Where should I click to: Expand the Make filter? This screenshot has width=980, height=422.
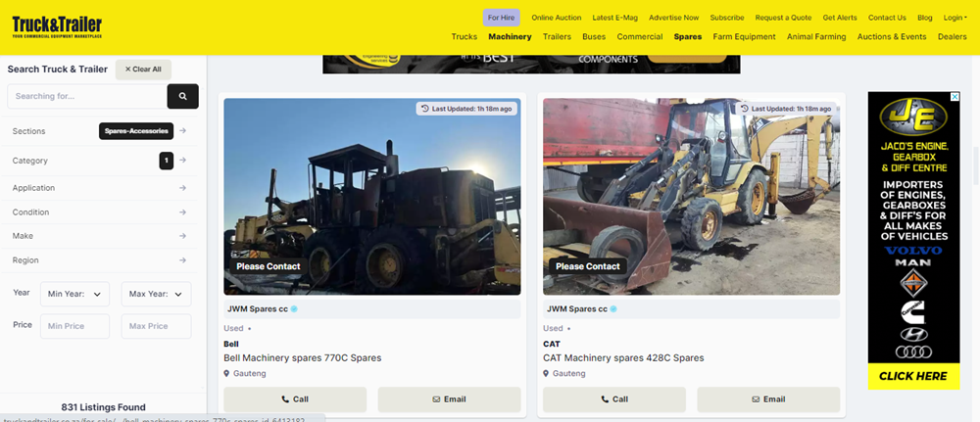100,236
